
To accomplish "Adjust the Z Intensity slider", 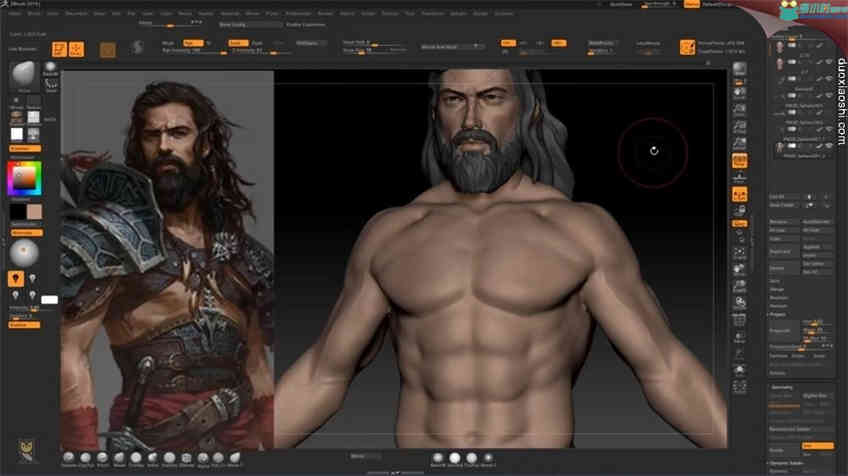I will 260,51.
